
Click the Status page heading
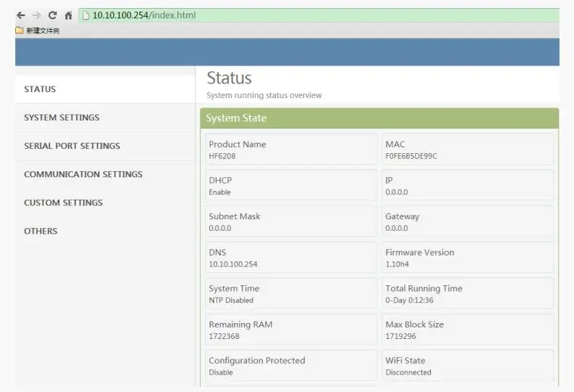[x=229, y=78]
